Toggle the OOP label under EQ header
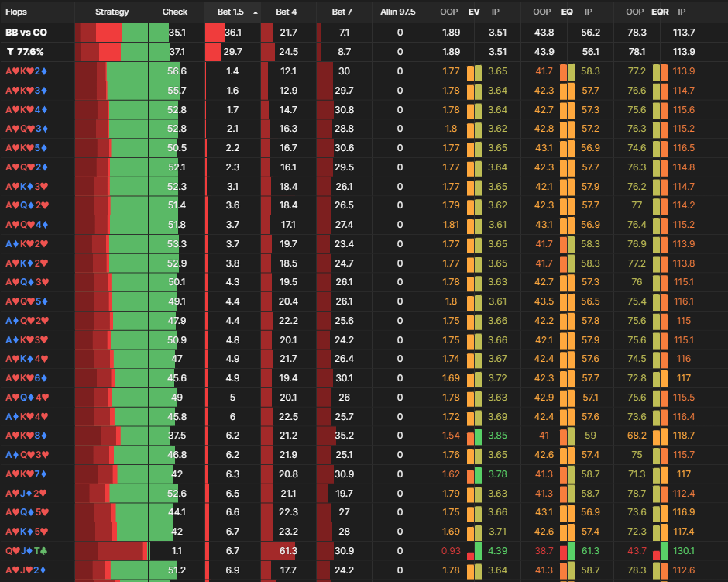Screen dimensions: 728x582 click(x=541, y=12)
